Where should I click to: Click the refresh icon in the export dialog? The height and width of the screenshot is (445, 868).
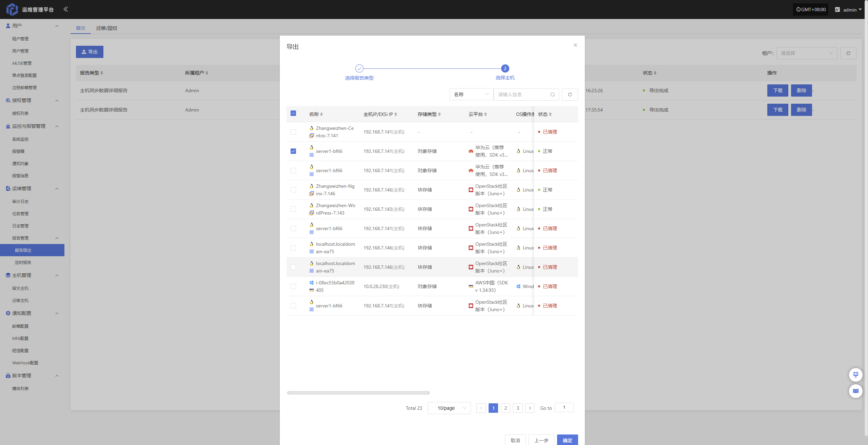tap(570, 95)
